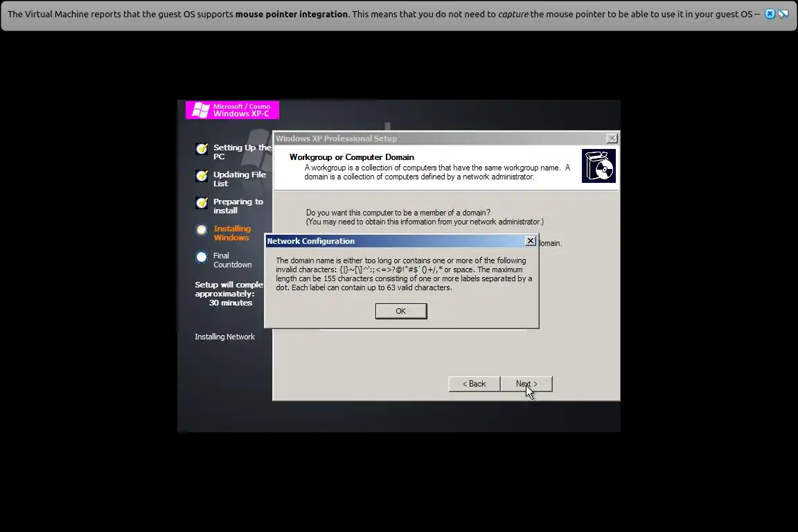Close the Windows XP Professional Setup window

pos(612,139)
